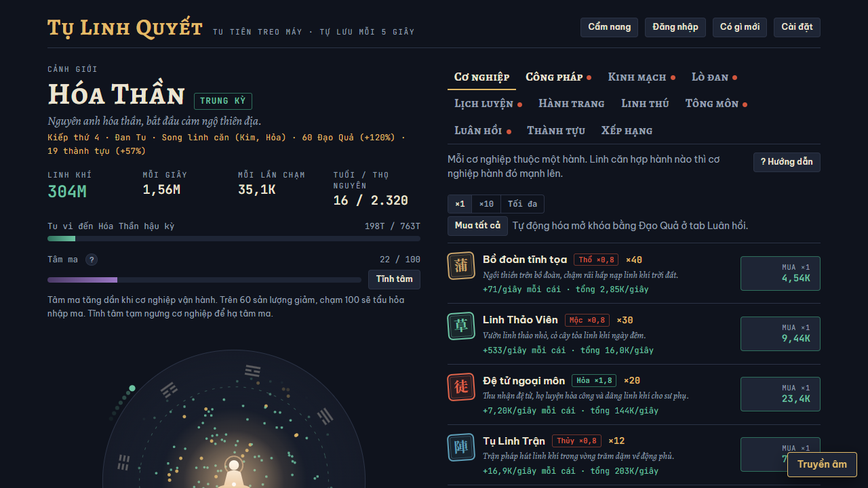Image resolution: width=868 pixels, height=488 pixels.
Task: Click the Linh Thảo Viên herb icon
Action: pyautogui.click(x=461, y=326)
